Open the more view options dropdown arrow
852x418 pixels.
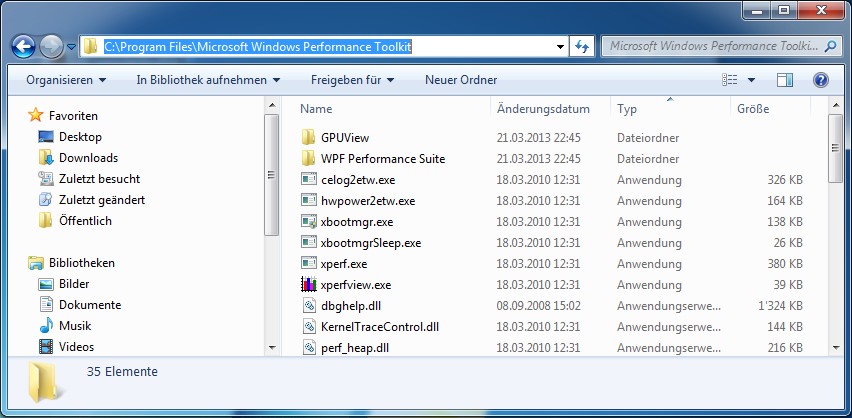click(x=751, y=80)
